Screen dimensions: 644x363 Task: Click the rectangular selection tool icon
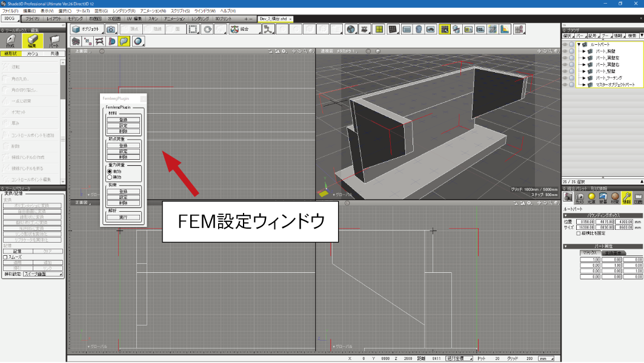pyautogui.click(x=193, y=29)
